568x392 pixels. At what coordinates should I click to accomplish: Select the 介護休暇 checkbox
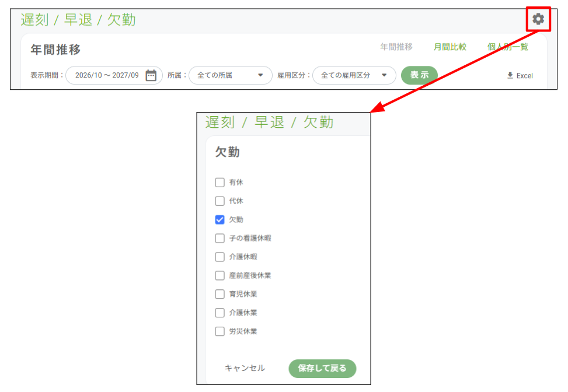(x=219, y=257)
